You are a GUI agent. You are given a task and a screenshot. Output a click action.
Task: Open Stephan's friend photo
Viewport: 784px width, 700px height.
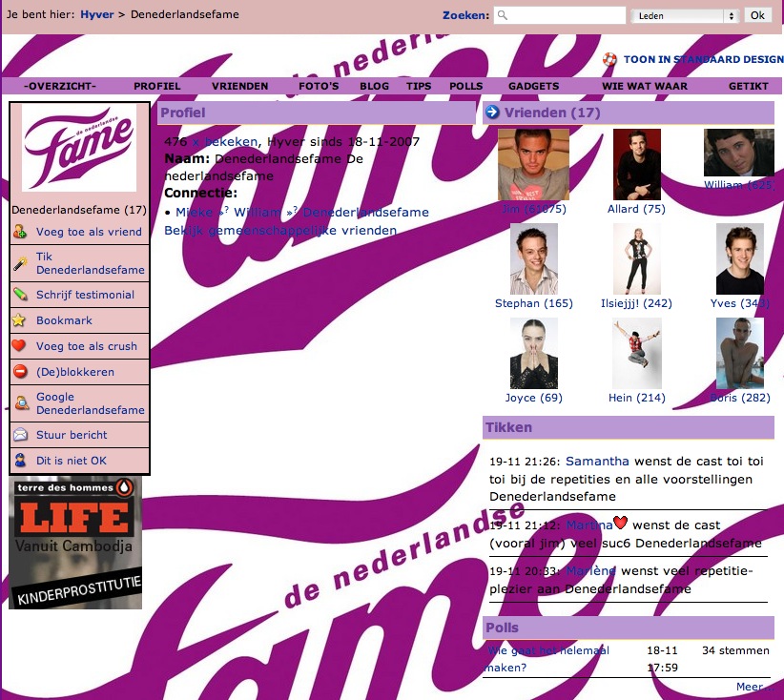click(533, 259)
